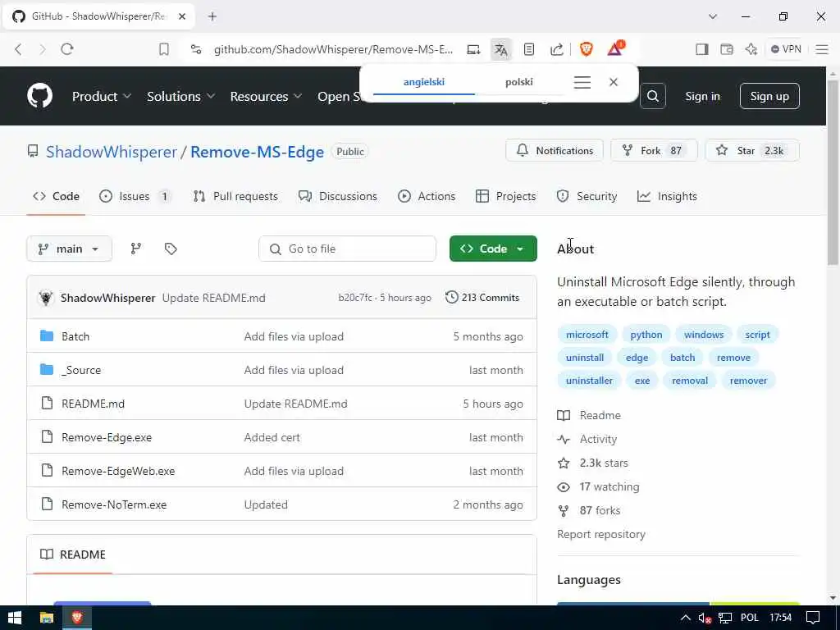Open Remove-NoTerm.exe file
This screenshot has width=840, height=630.
114,504
